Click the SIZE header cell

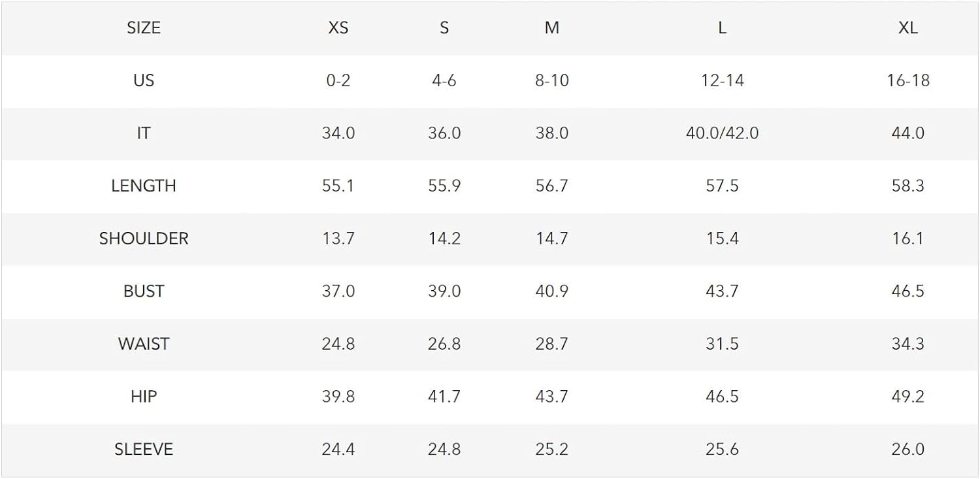[x=144, y=28]
